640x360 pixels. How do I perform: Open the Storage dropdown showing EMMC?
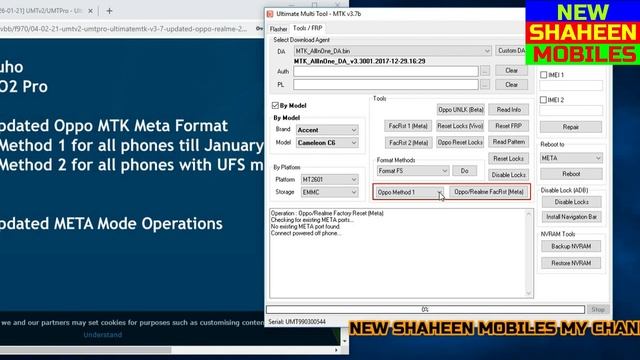click(329, 192)
